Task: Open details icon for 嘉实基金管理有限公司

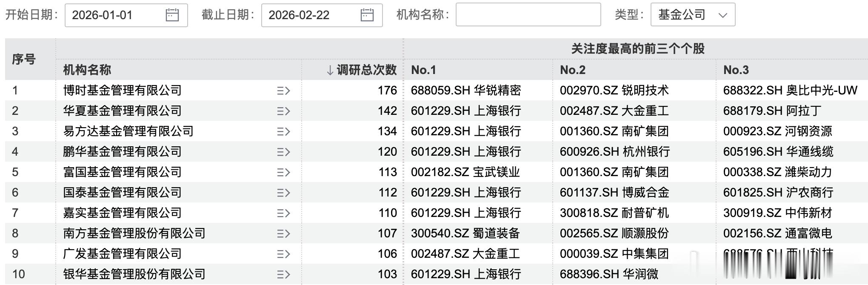Action: pos(283,213)
